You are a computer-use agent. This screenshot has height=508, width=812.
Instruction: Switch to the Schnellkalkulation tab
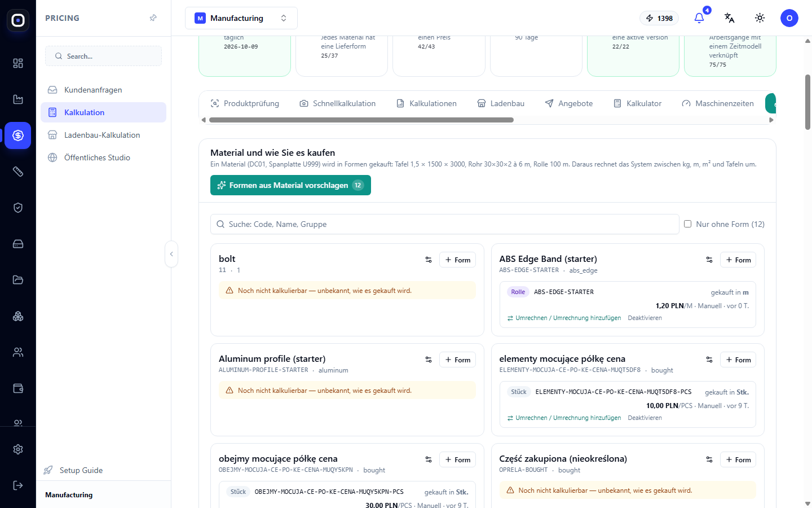[x=338, y=103]
